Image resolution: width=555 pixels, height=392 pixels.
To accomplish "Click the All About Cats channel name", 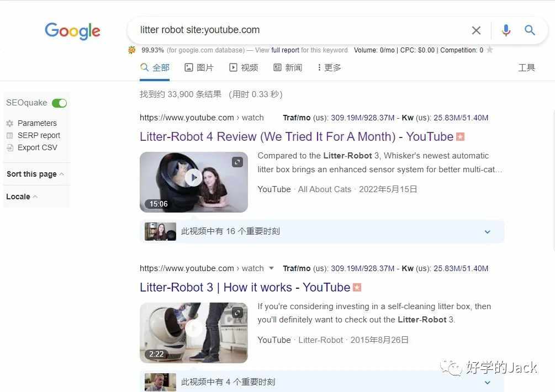I will click(325, 189).
